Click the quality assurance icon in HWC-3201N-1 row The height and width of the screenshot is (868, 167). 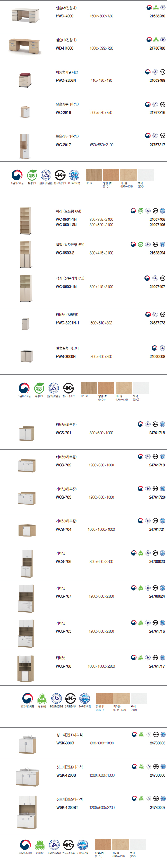coord(155,314)
